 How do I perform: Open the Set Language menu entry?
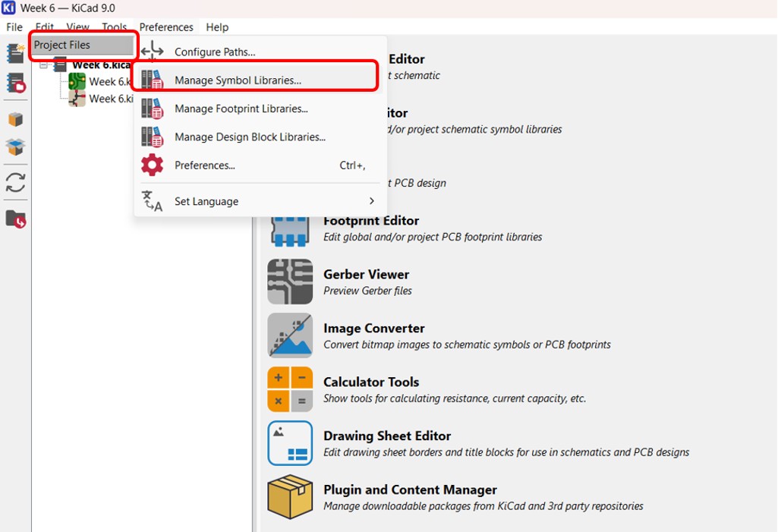260,201
